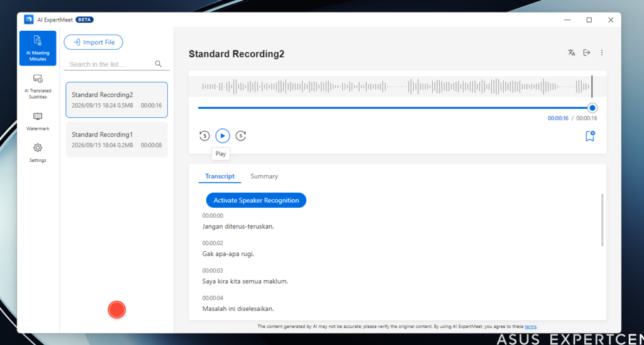Click Activate Speaker Recognition button

click(x=257, y=200)
